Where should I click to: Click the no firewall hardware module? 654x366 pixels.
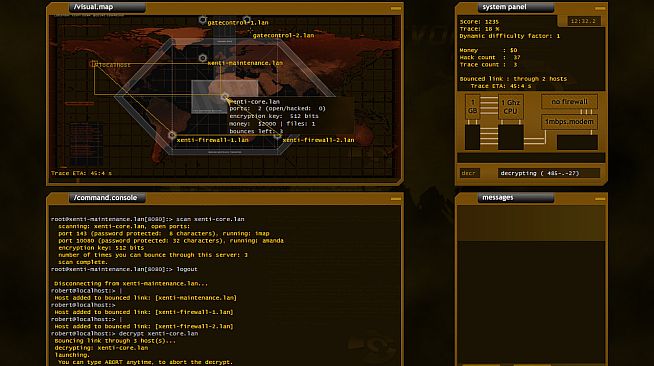click(x=569, y=102)
